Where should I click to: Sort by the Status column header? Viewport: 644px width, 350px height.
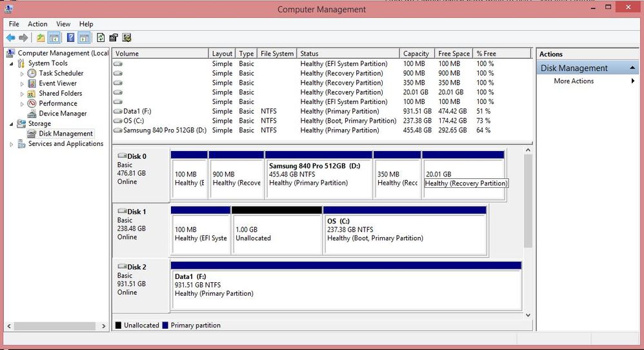(x=348, y=54)
